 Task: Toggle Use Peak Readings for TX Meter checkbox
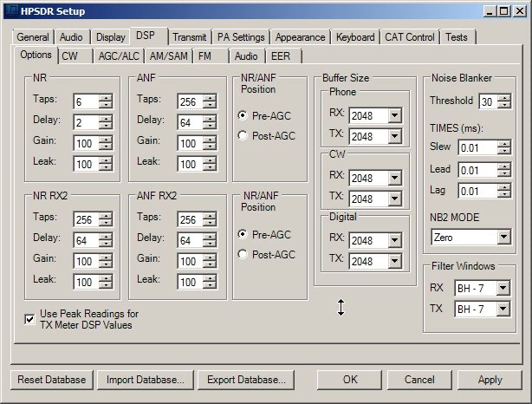[x=29, y=319]
